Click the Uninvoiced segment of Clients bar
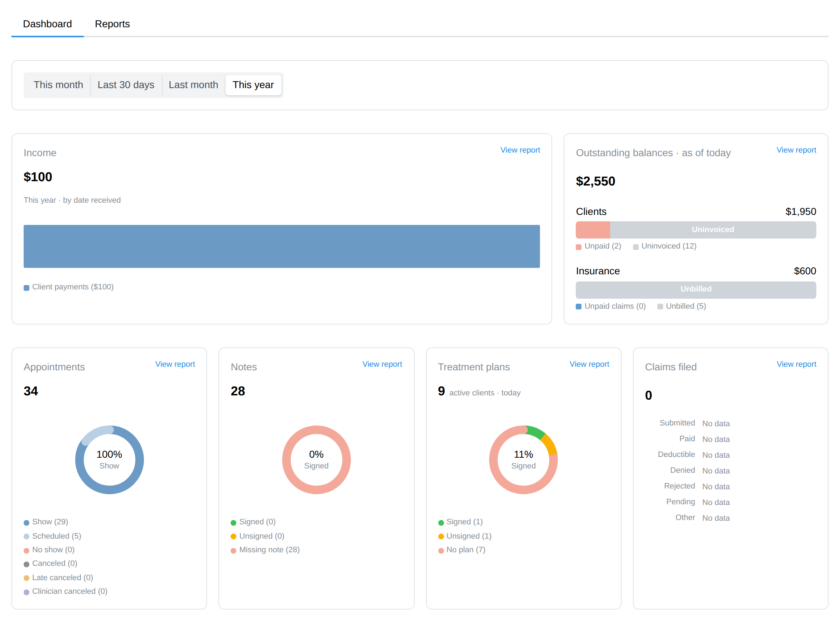The height and width of the screenshot is (621, 840). point(713,230)
